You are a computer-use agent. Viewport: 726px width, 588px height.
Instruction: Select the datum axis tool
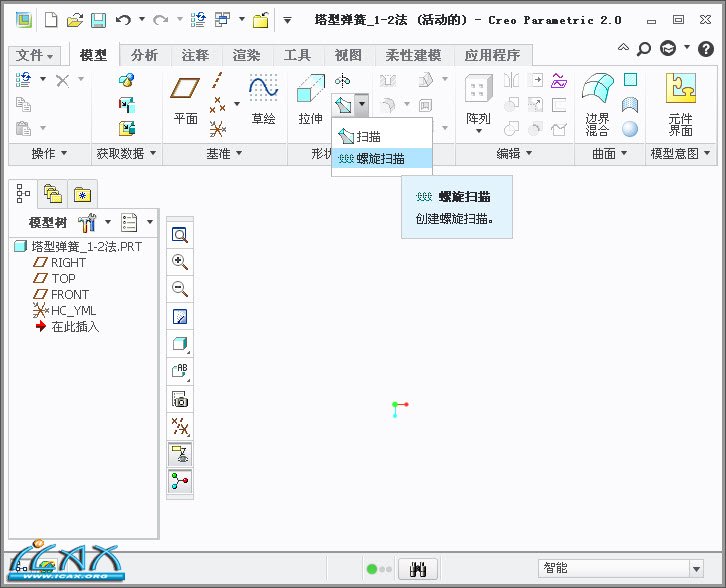point(217,80)
